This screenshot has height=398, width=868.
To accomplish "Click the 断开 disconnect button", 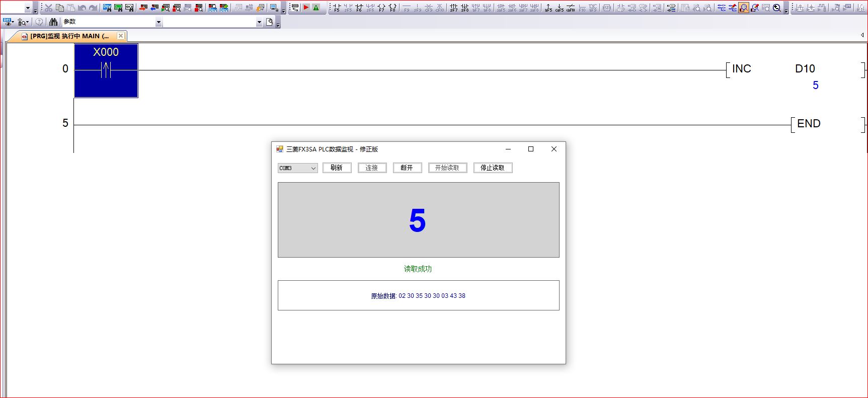I will tap(407, 168).
